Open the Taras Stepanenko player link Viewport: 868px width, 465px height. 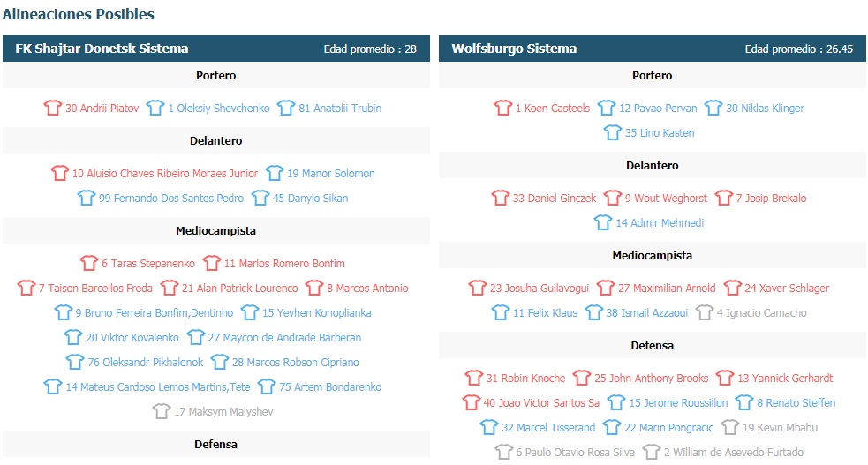[x=148, y=264]
